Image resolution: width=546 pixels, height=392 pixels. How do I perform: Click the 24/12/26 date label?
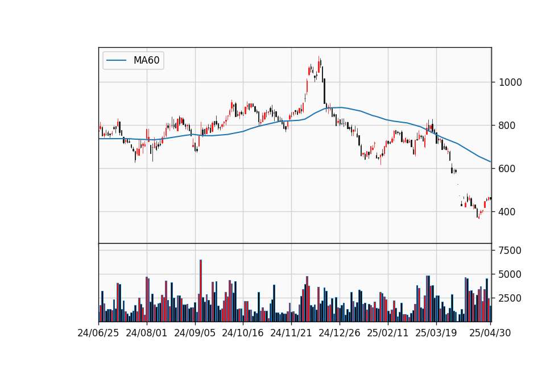point(340,333)
